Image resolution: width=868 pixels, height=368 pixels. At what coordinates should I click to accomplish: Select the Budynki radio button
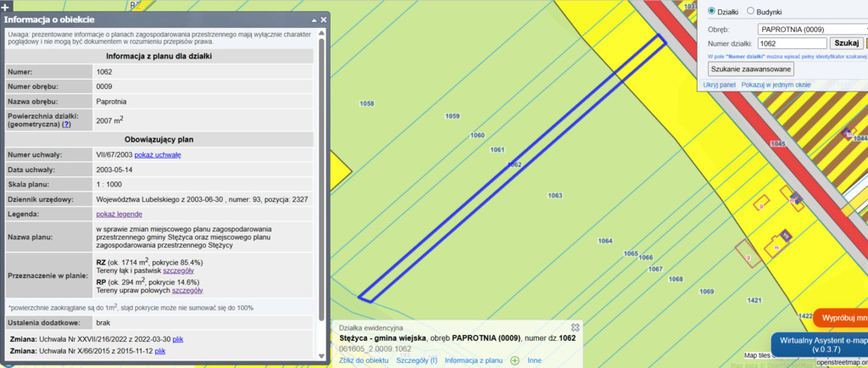750,11
